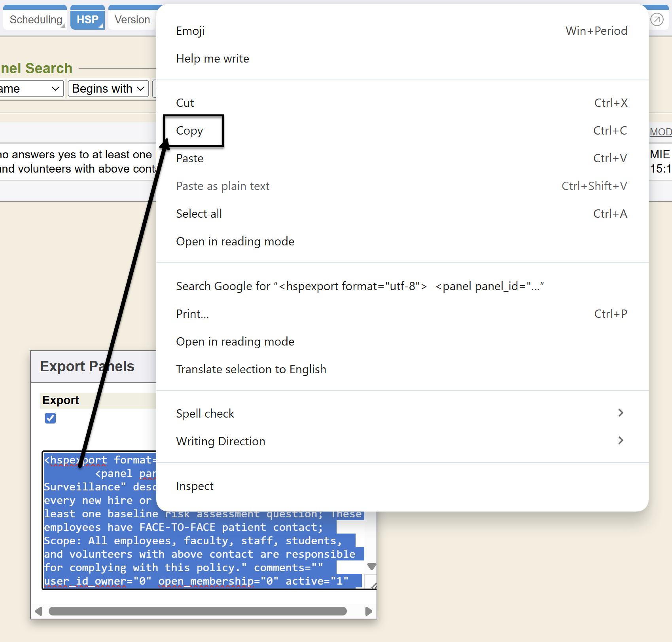Switch to the Version tab
The height and width of the screenshot is (642, 672).
click(x=132, y=20)
